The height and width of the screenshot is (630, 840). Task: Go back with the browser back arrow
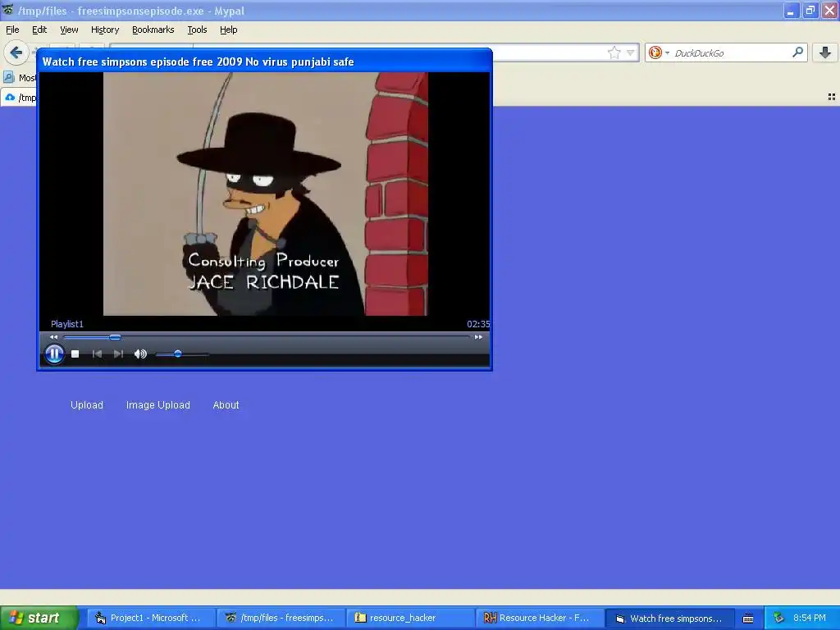(x=16, y=52)
